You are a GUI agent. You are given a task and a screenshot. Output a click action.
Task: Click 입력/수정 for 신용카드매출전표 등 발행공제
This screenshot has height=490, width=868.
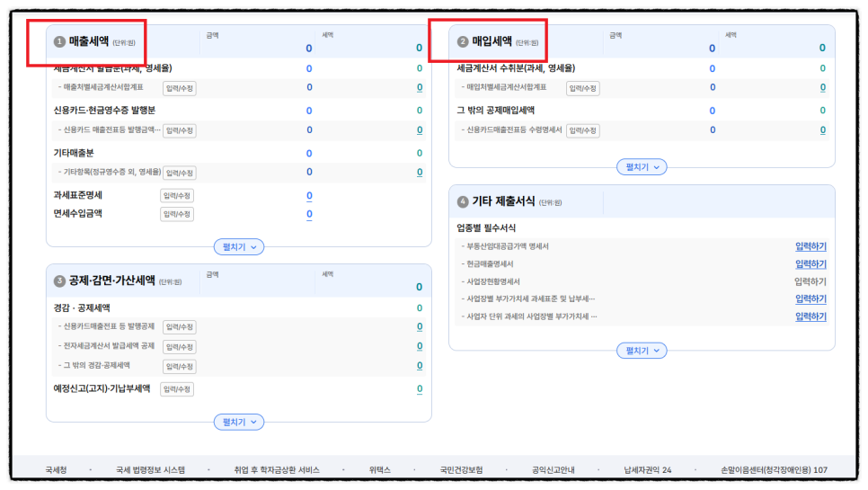(180, 327)
